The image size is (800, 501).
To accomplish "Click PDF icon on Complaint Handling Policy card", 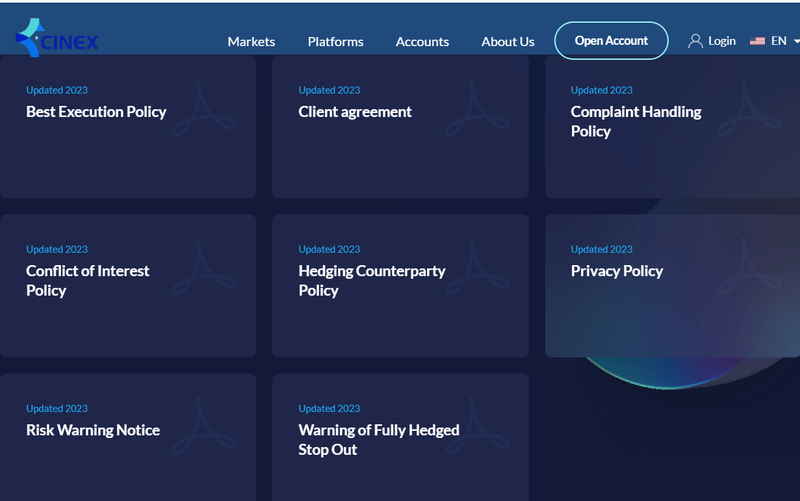I will coord(748,107).
